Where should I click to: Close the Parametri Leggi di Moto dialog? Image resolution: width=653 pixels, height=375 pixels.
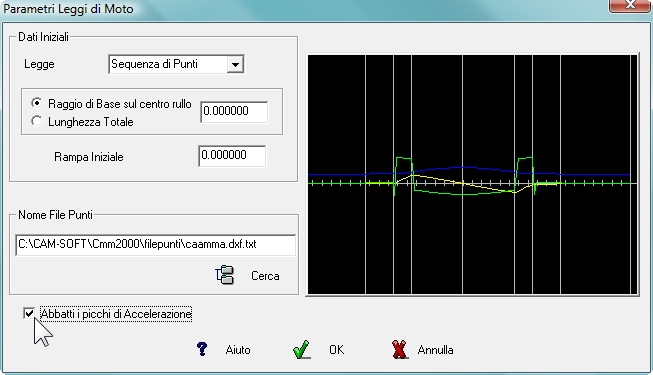(x=629, y=6)
